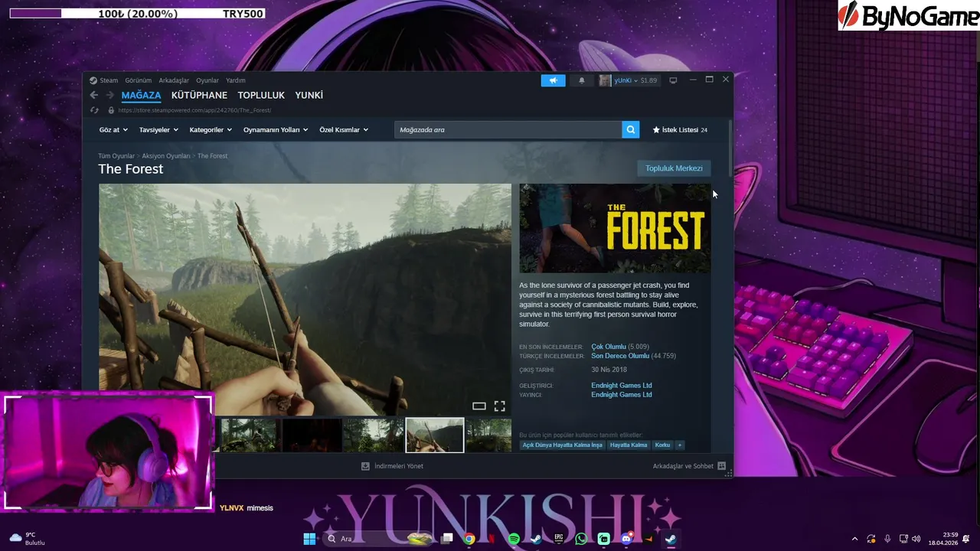The image size is (980, 551).
Task: Open İstek Listesi wishlist
Action: pyautogui.click(x=680, y=130)
